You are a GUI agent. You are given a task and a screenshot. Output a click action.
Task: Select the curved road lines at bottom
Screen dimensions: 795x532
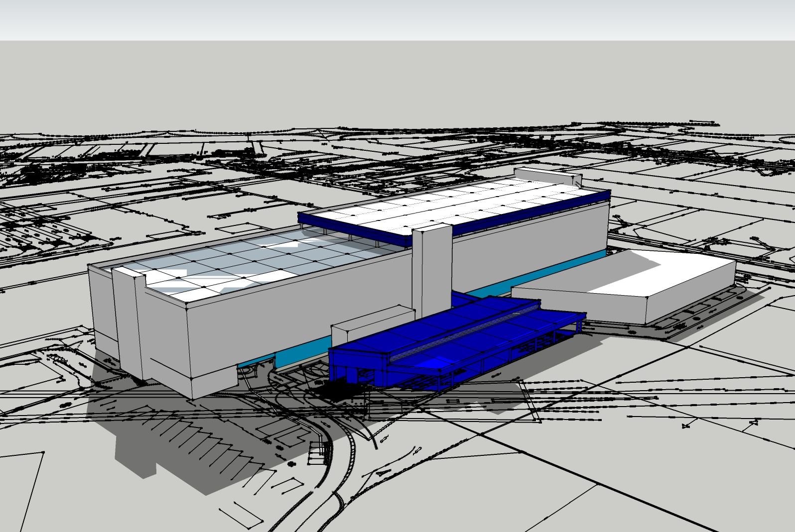tap(344, 463)
